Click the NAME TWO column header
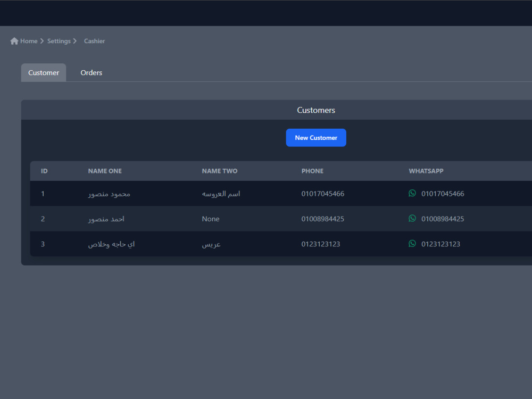The image size is (532, 399). (220, 171)
